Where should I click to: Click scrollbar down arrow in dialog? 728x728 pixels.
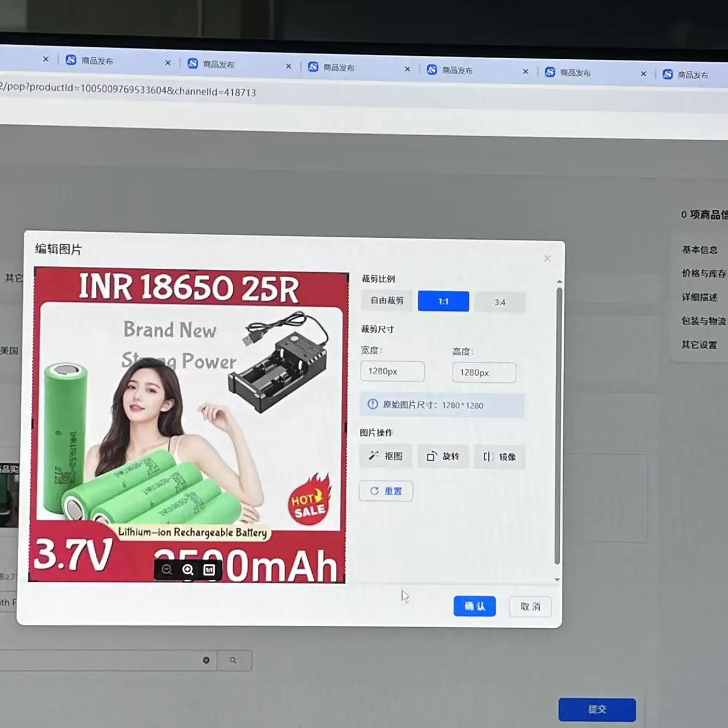[557, 580]
